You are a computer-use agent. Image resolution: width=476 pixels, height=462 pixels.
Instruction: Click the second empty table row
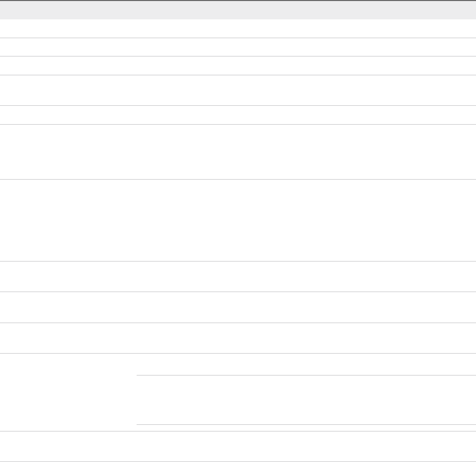tap(238, 47)
